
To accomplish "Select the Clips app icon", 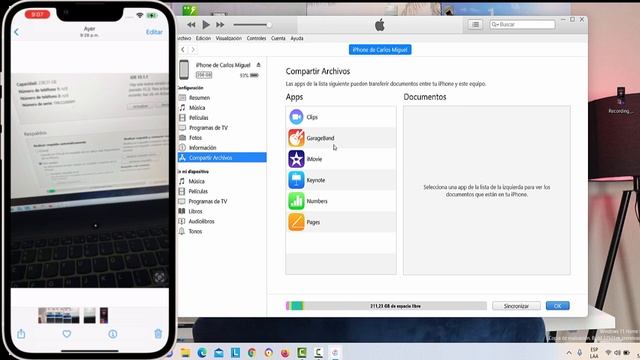I will pyautogui.click(x=296, y=117).
